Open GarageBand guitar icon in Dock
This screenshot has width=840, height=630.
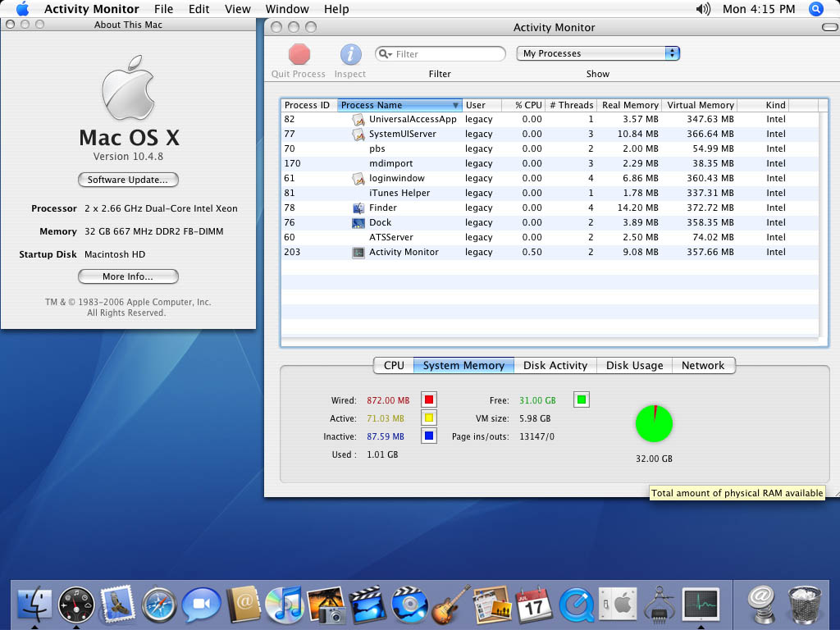(x=450, y=606)
